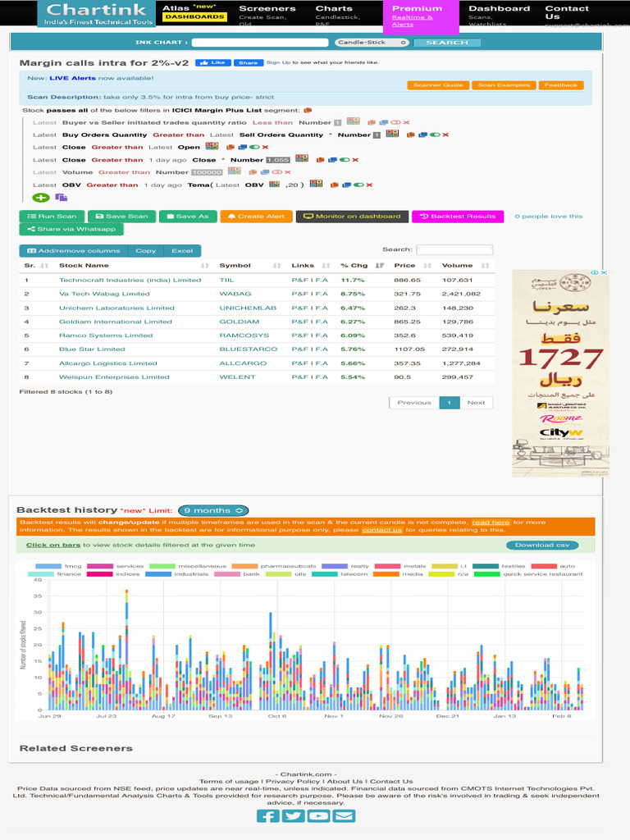Remove the Close greater than Open filter

coord(265,147)
